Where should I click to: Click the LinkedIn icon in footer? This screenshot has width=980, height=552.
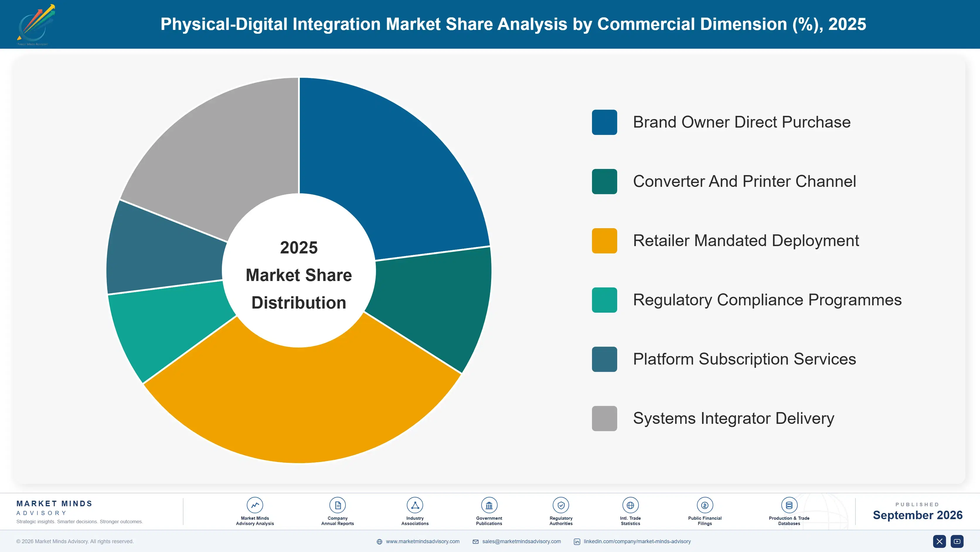(x=577, y=542)
